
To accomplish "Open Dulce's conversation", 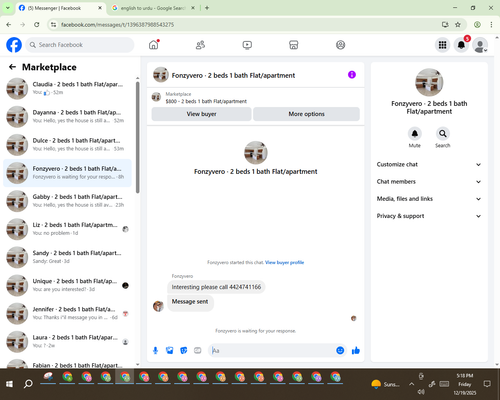I will coord(67,145).
